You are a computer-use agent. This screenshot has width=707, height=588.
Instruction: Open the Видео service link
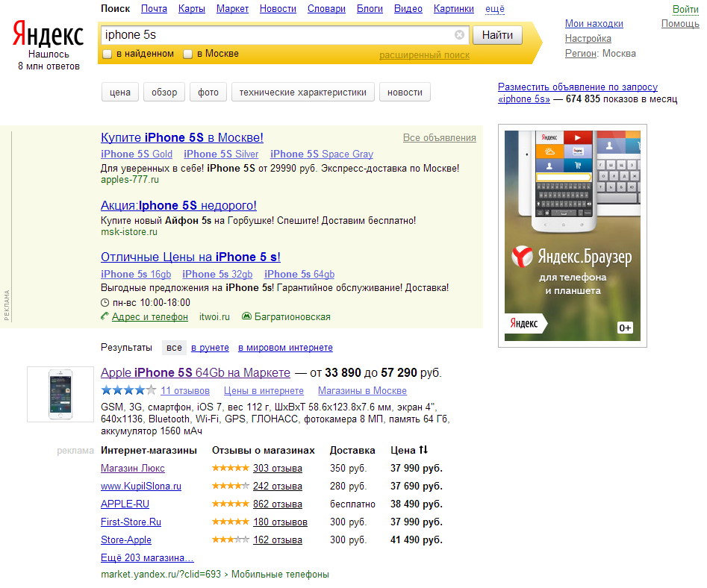408,8
